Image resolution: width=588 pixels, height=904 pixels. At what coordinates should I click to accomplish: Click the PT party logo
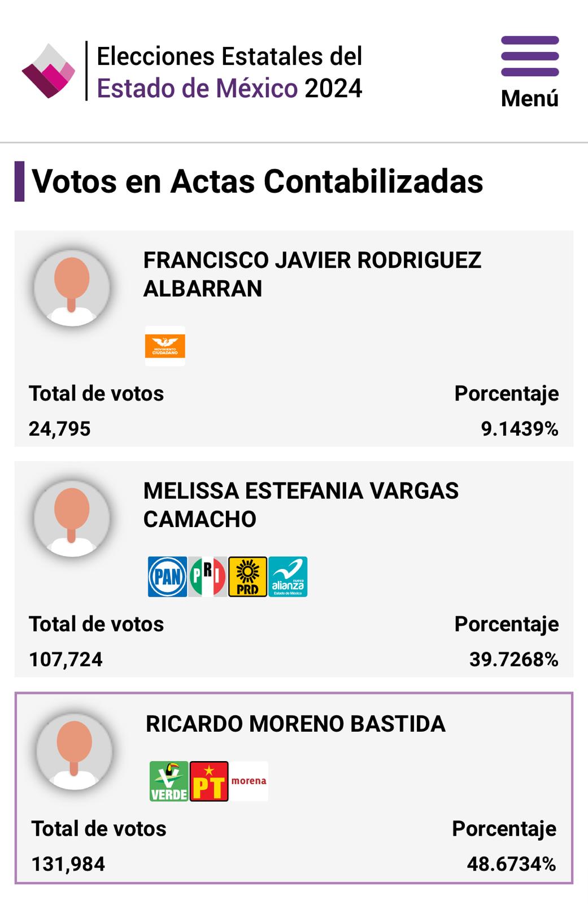209,781
